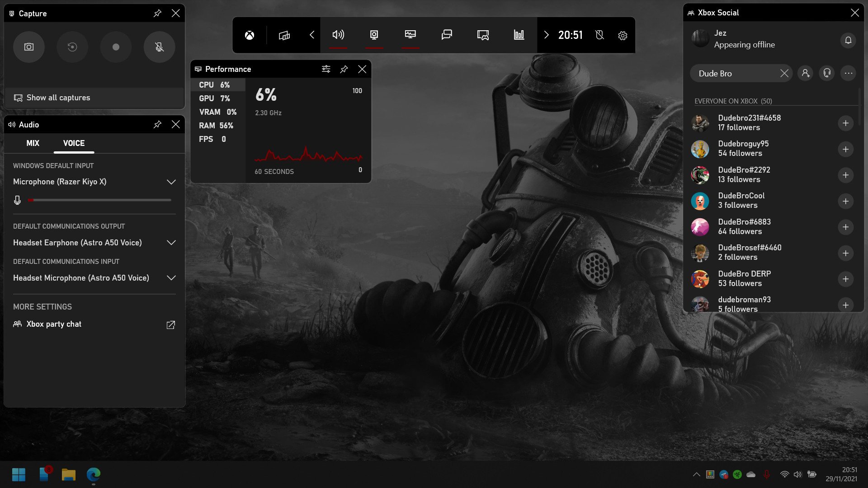Image resolution: width=868 pixels, height=488 pixels.
Task: Open taskbar clock showing 29/11/2021
Action: (x=841, y=474)
